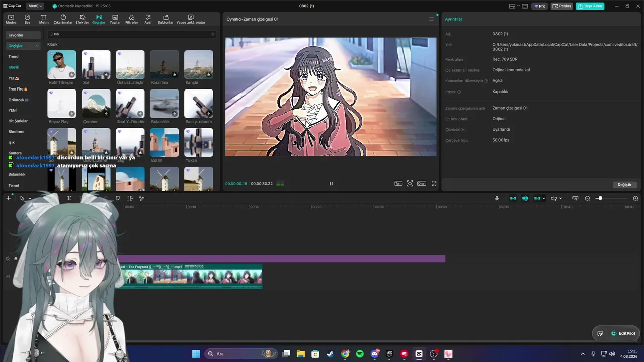Viewport: 644px width, 362px height.
Task: Toggle the track lock icon
Action: 16,259
